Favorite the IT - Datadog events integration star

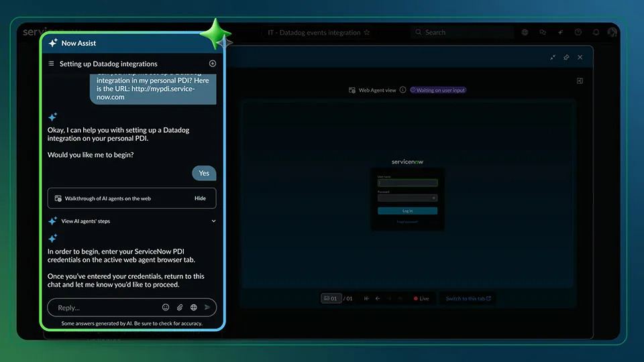coord(367,32)
